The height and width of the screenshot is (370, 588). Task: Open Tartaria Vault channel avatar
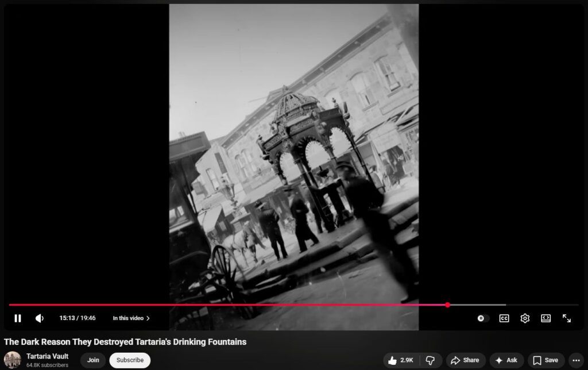(x=13, y=360)
